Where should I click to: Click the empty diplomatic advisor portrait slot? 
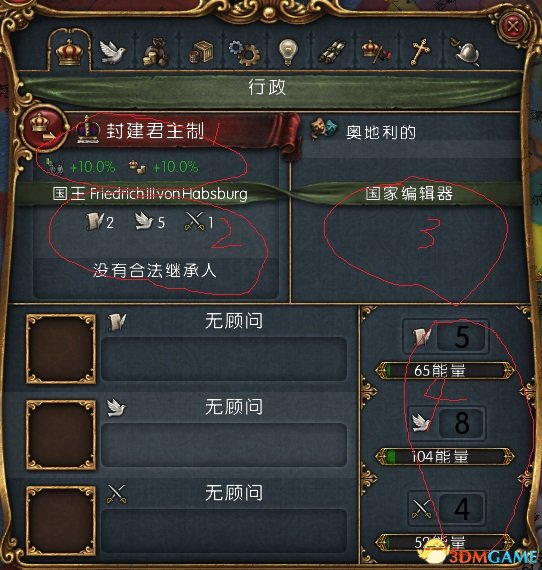coord(61,435)
